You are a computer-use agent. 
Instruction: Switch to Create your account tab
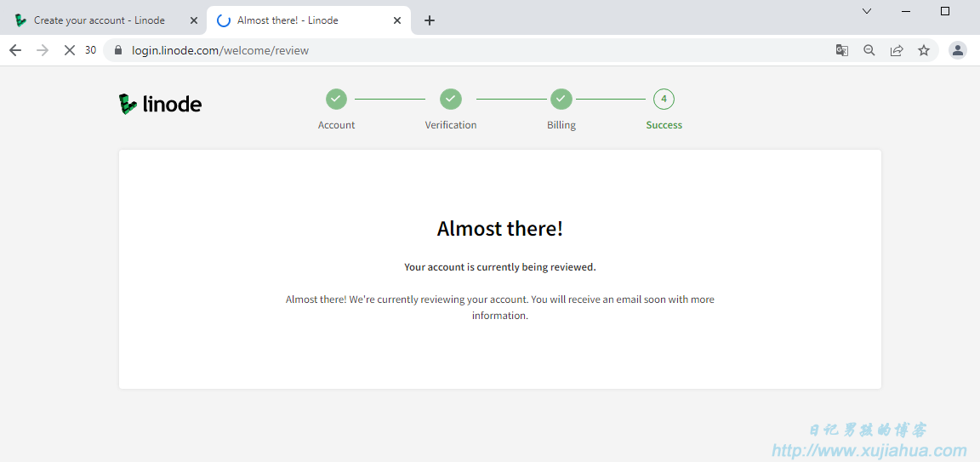point(103,20)
